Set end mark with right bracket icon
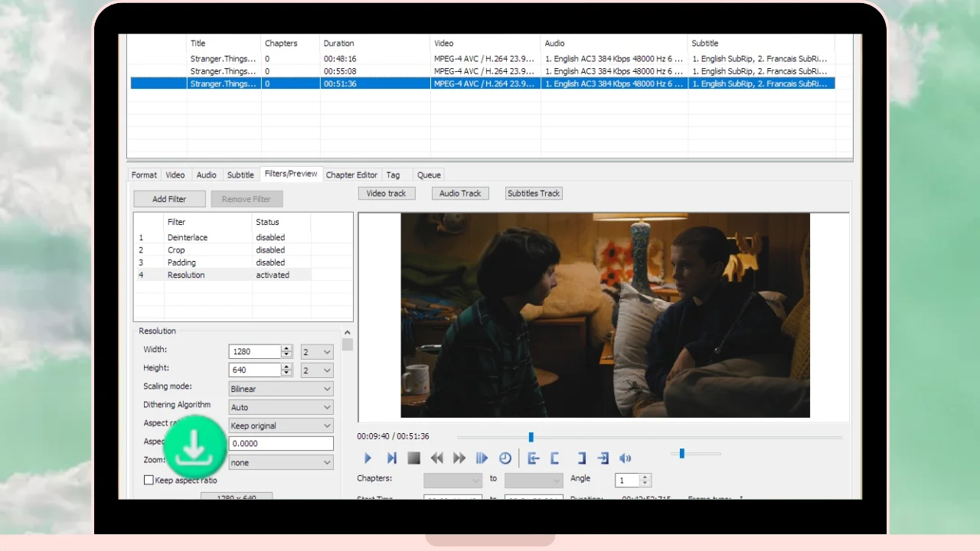980x551 pixels. tap(581, 458)
